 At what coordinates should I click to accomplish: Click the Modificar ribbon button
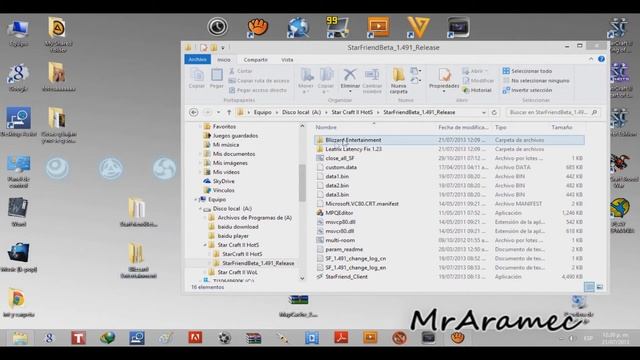click(478, 80)
